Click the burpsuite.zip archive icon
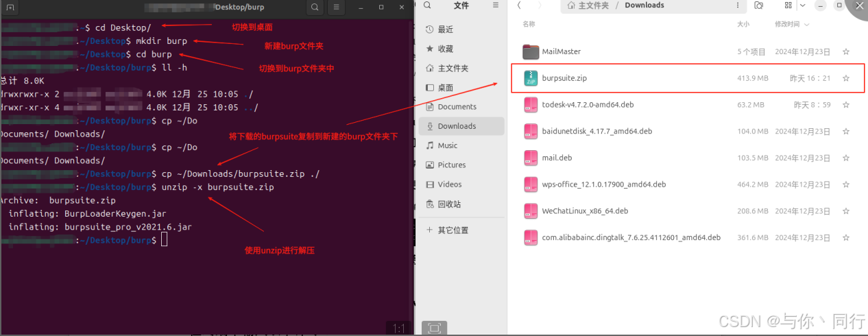The image size is (868, 336). click(531, 78)
